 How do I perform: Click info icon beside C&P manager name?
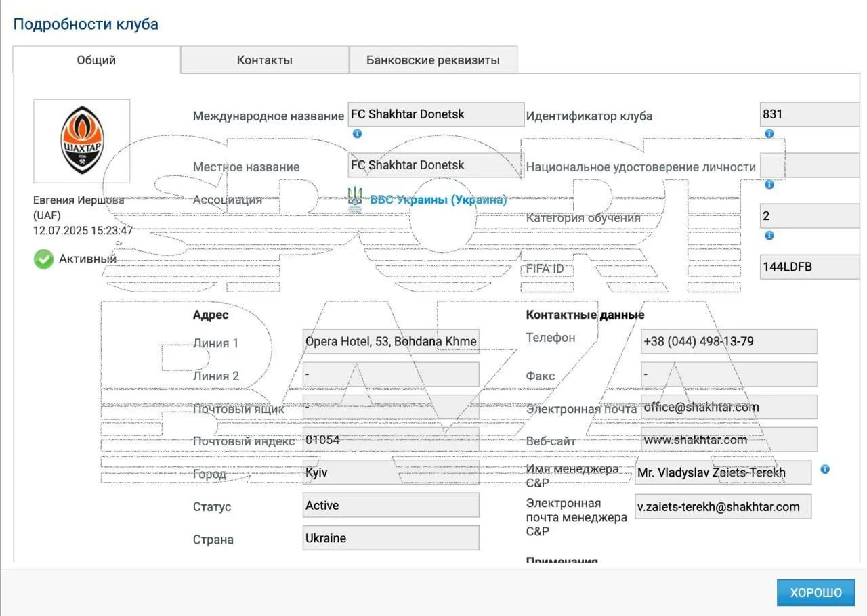[825, 469]
